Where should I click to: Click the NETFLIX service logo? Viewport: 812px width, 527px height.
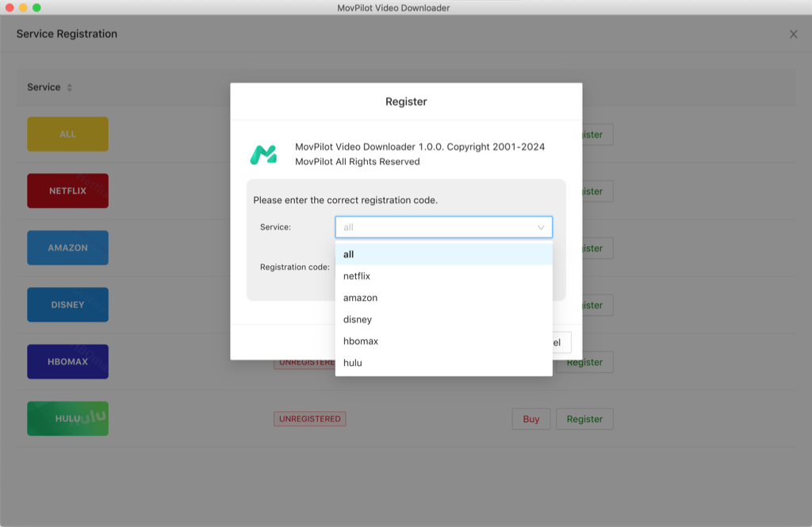pos(67,190)
